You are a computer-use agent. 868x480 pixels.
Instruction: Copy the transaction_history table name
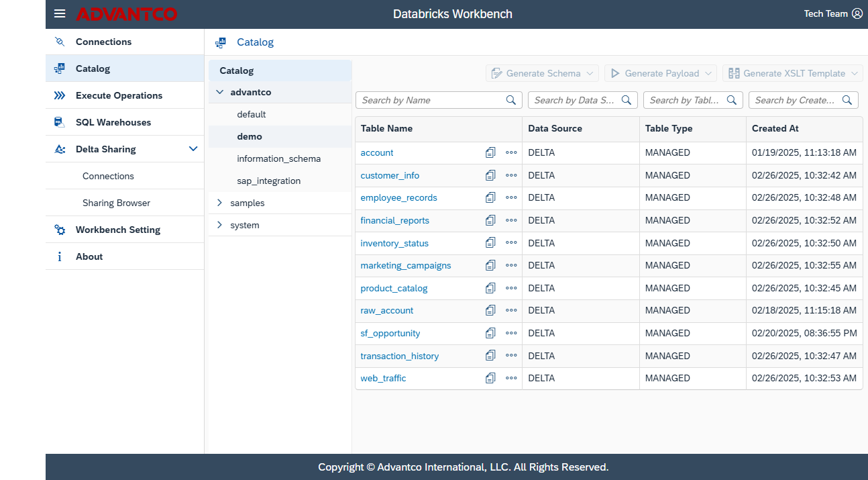pyautogui.click(x=490, y=356)
